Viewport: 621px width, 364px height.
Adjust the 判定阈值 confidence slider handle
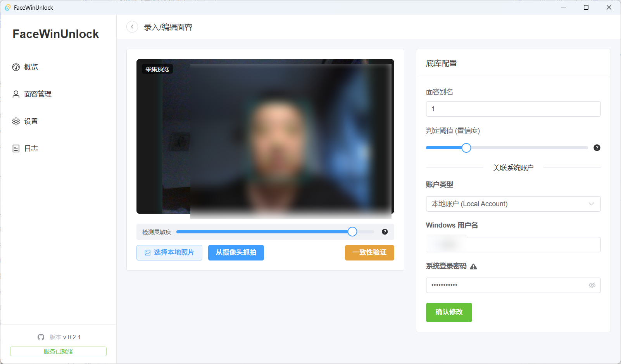point(466,148)
